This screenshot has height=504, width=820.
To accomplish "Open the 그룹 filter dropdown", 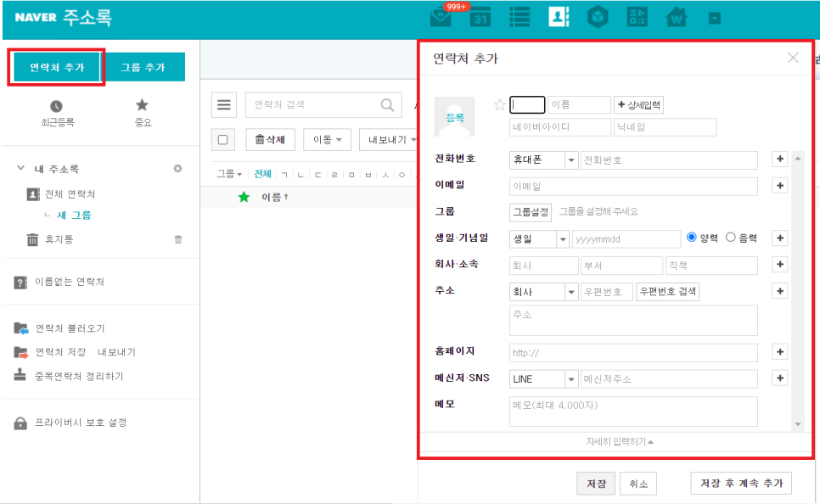I will coord(229,174).
